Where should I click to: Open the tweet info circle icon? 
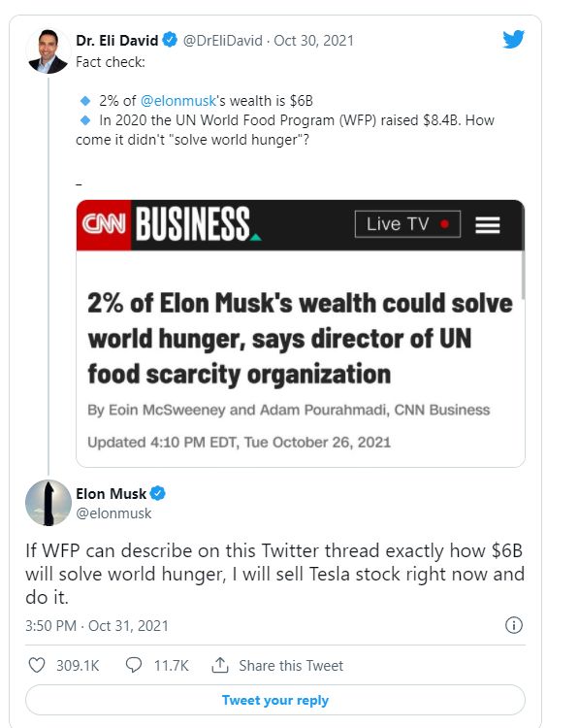pos(514,625)
